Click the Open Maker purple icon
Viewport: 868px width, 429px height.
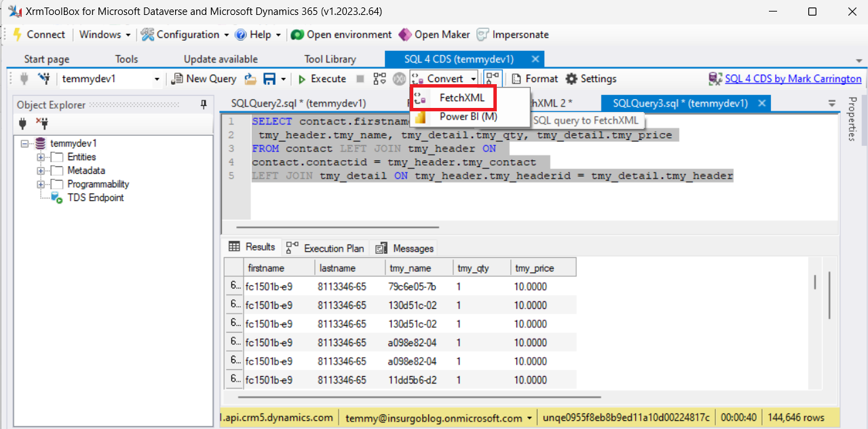tap(404, 35)
